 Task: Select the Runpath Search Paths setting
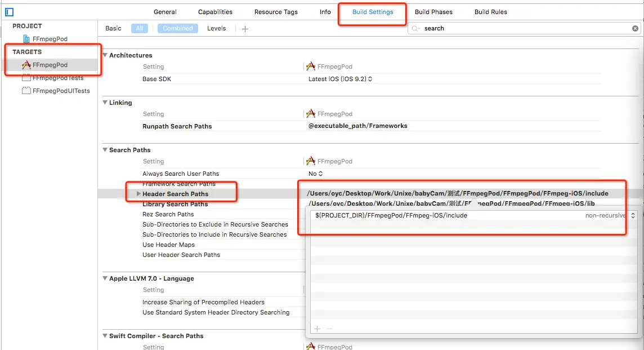coord(177,126)
